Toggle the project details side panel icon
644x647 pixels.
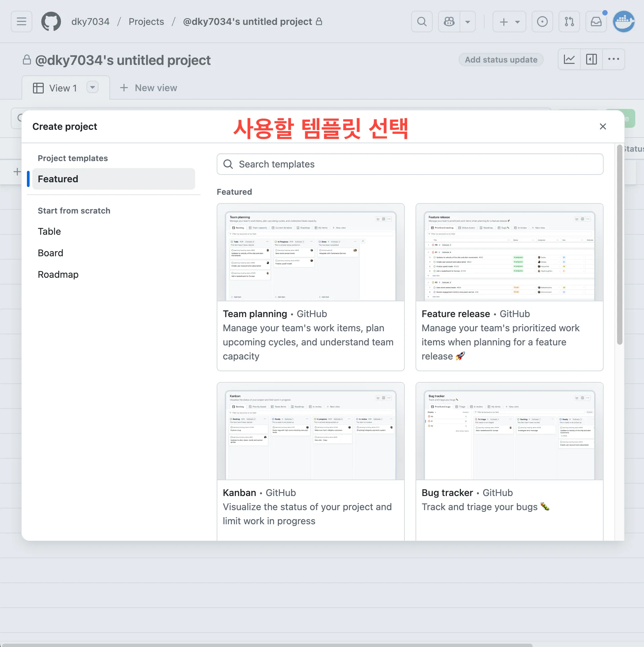[x=591, y=59]
